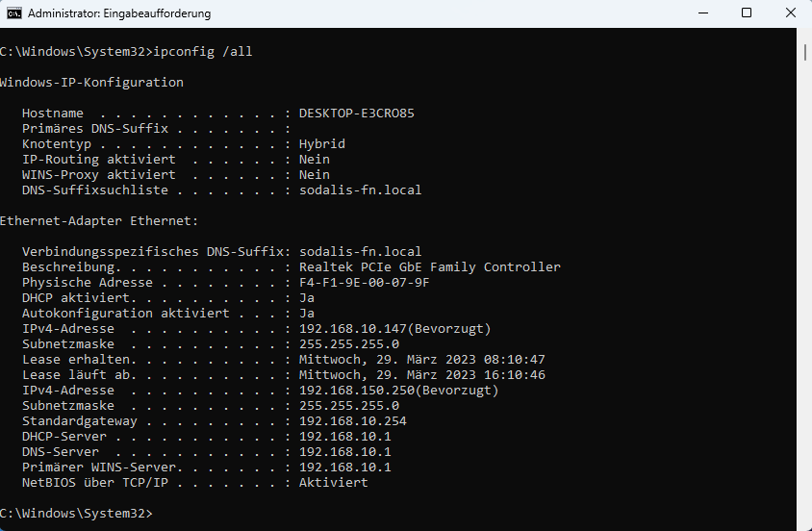Click the DHCP-Server address line
812x531 pixels.
coord(207,437)
